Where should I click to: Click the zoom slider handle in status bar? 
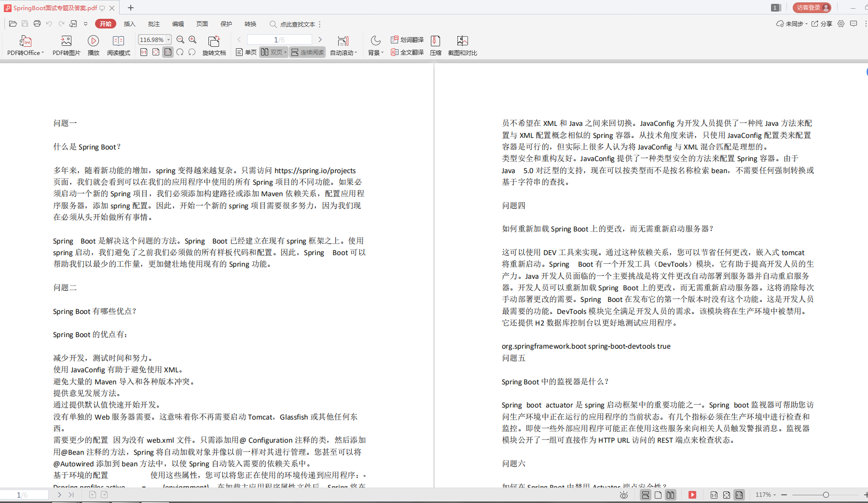[x=826, y=495]
